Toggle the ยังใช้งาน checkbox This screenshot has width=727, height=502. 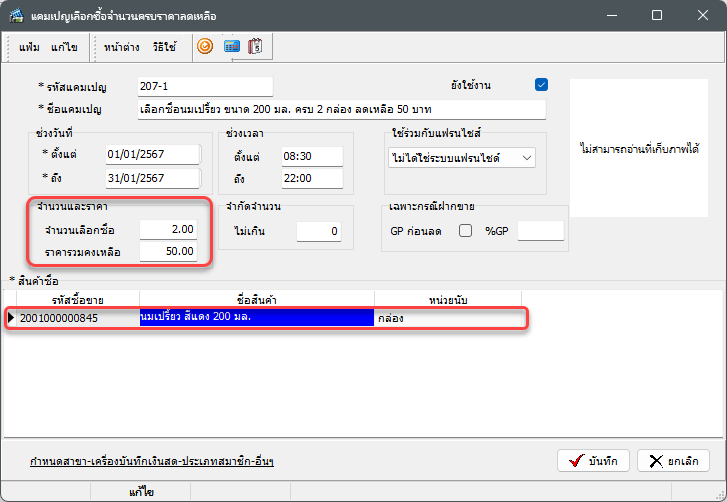[542, 85]
